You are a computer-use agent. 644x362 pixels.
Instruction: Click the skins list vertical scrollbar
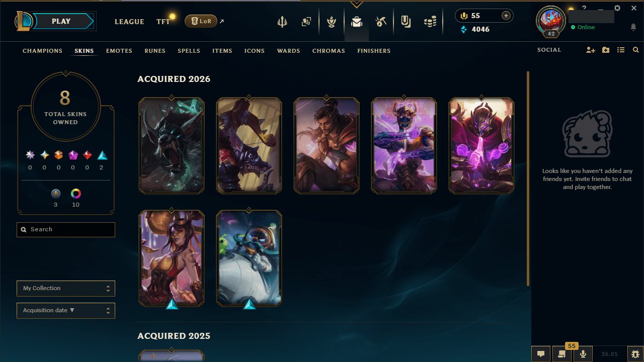(528, 178)
